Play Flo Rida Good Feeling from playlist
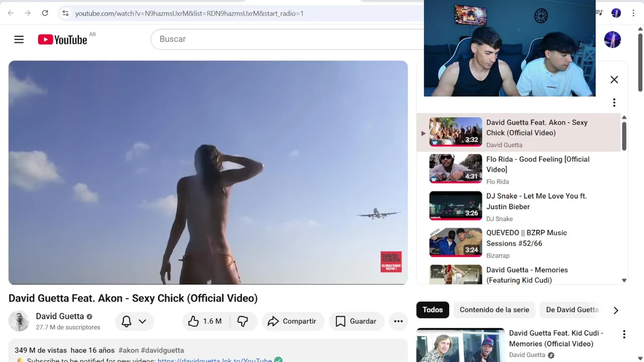 click(518, 169)
